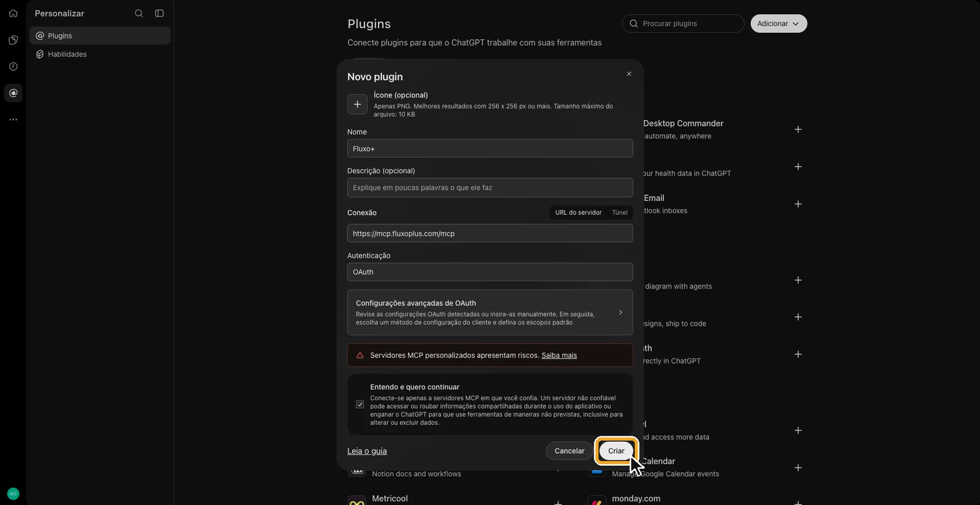This screenshot has width=980, height=505.
Task: Click the plus for the health data plugin
Action: [x=798, y=167]
